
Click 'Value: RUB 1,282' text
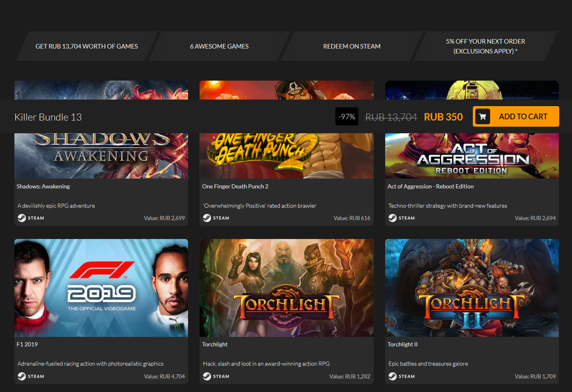click(x=350, y=376)
